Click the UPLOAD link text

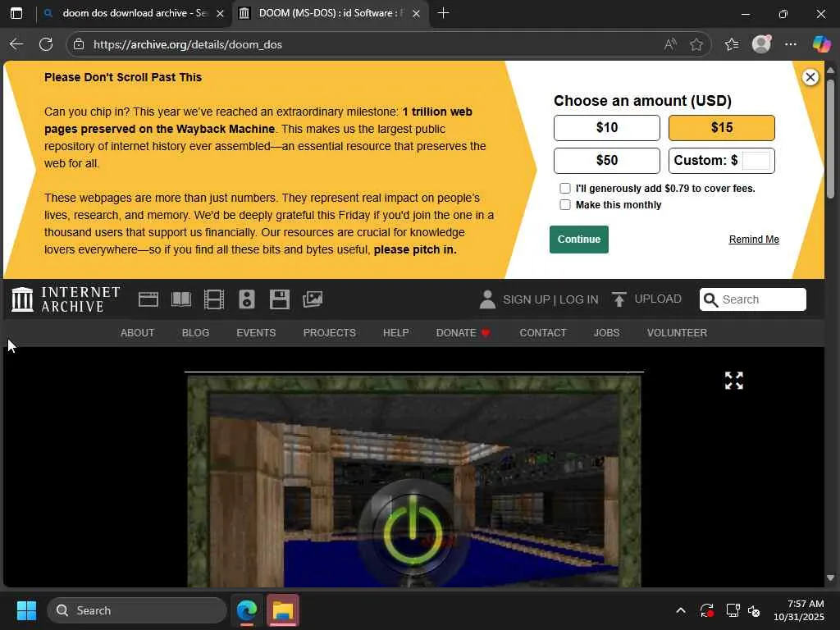coord(658,299)
